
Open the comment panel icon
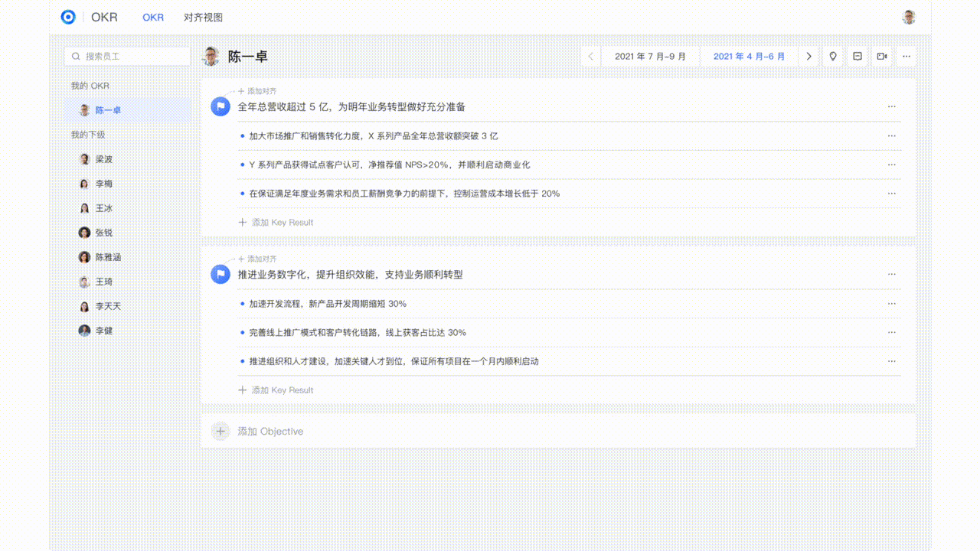[x=857, y=57]
